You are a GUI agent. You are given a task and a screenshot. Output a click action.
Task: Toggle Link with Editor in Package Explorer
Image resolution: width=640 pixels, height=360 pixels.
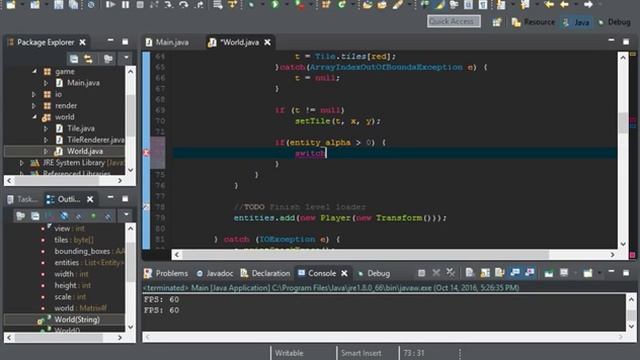89,59
